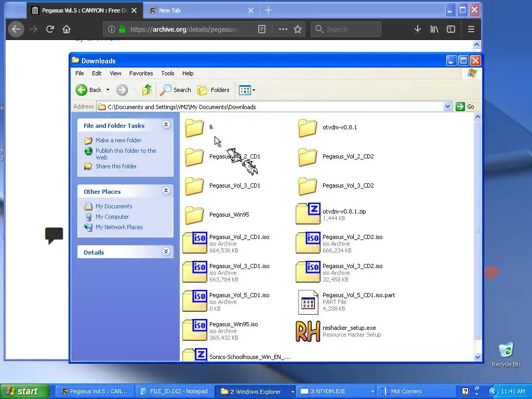Image resolution: width=532 pixels, height=399 pixels.
Task: Open Recycle Bin on desktop
Action: click(x=506, y=354)
